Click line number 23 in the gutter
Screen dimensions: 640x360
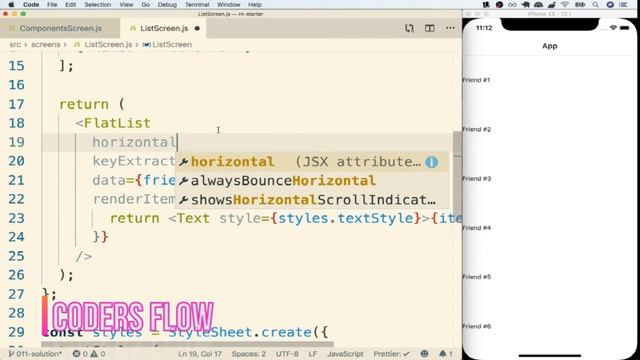click(16, 218)
